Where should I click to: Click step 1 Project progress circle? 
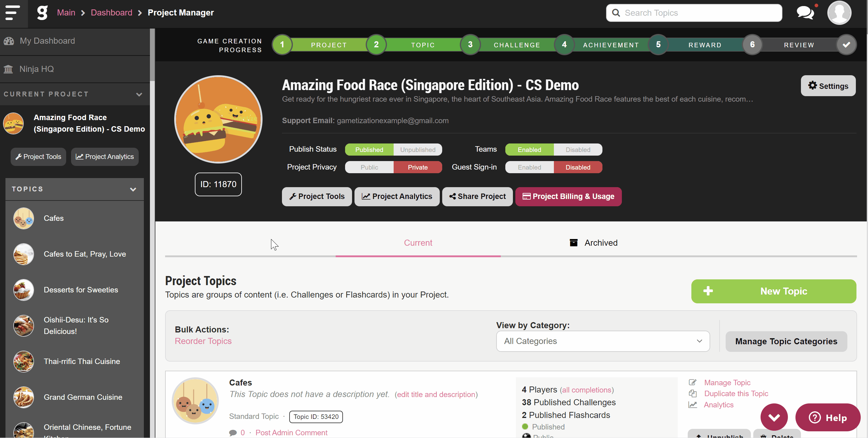(x=282, y=45)
